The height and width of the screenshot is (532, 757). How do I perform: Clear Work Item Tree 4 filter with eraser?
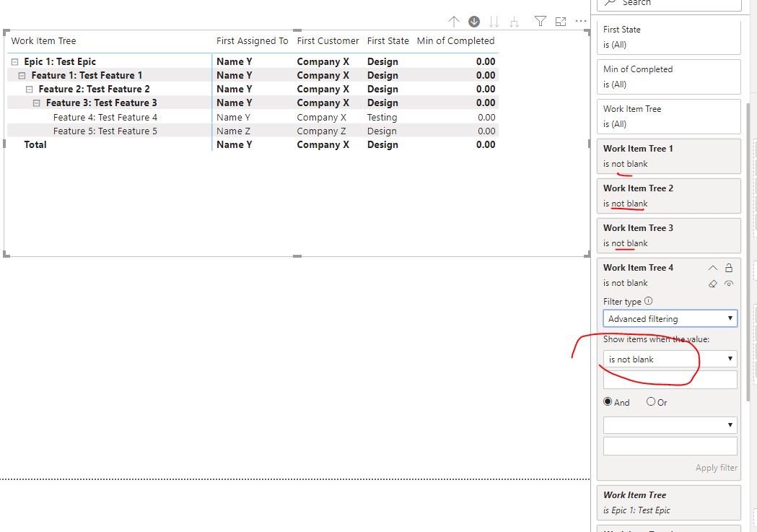click(x=712, y=284)
